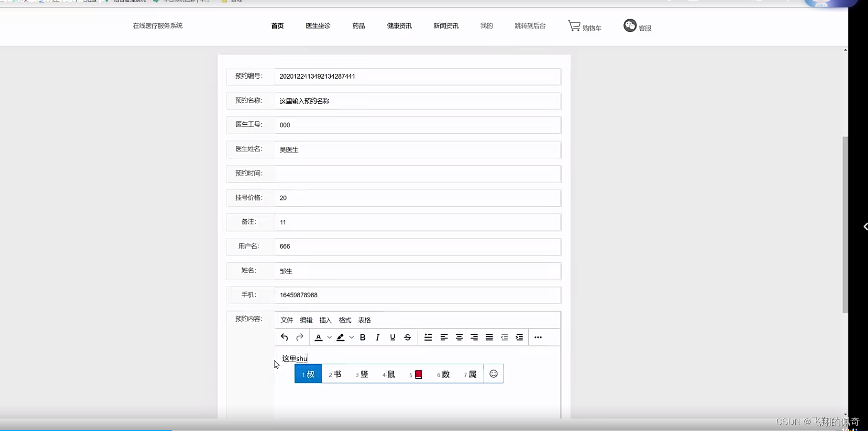The width and height of the screenshot is (868, 431).
Task: Open IME emoji smiley panel
Action: (493, 374)
